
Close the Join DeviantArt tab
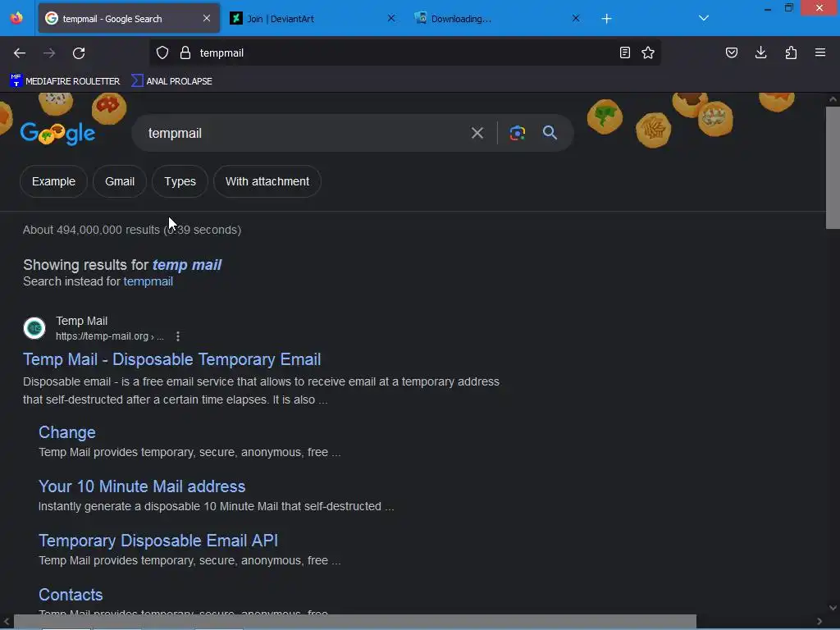coord(391,18)
